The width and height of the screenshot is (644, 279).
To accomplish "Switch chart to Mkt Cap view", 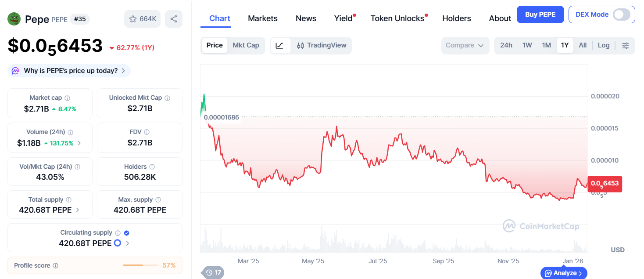I will point(246,45).
